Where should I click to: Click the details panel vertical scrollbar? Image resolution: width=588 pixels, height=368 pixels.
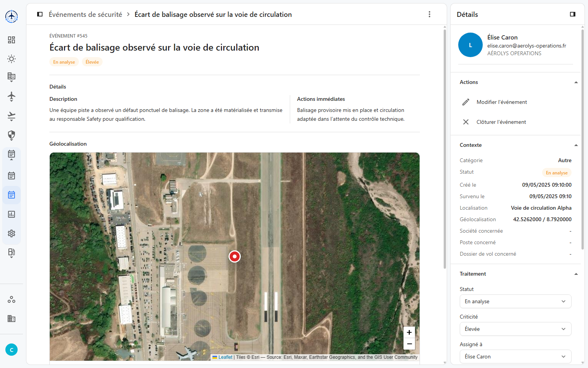(x=583, y=140)
